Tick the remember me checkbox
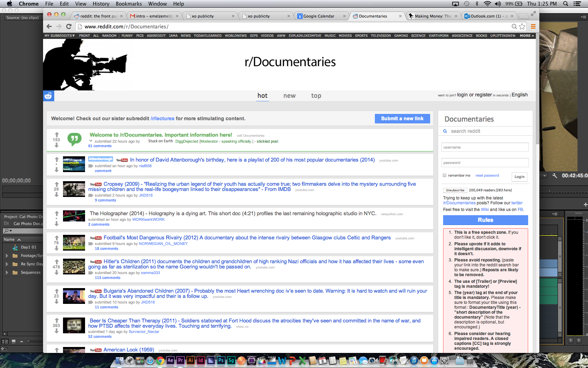 point(444,175)
